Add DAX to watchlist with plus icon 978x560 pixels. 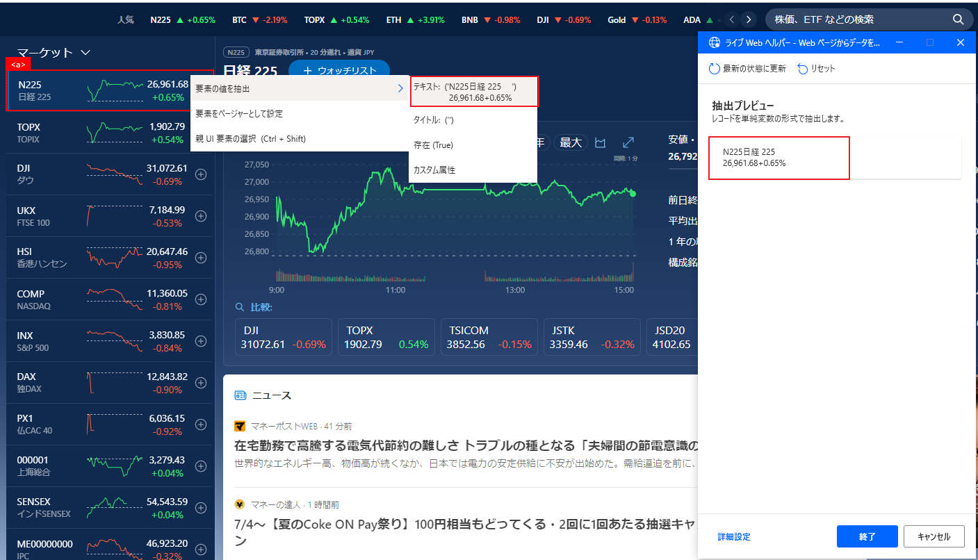tap(201, 383)
